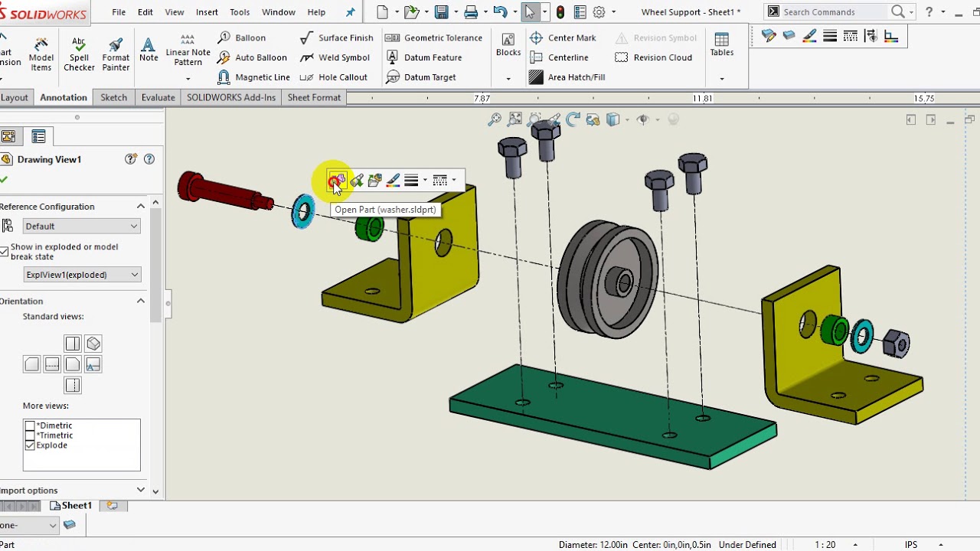
Task: Choose the Surface Finish symbol tool
Action: [x=337, y=37]
